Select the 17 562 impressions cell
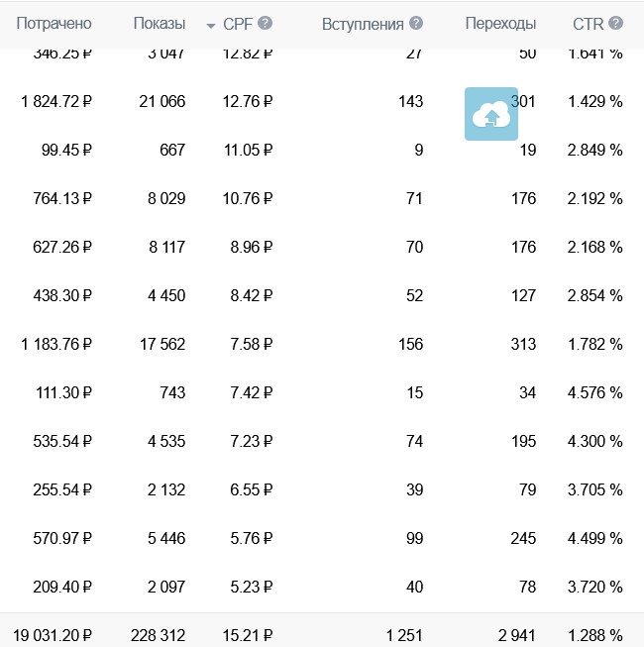Viewport: 644px width, 647px height. [161, 344]
